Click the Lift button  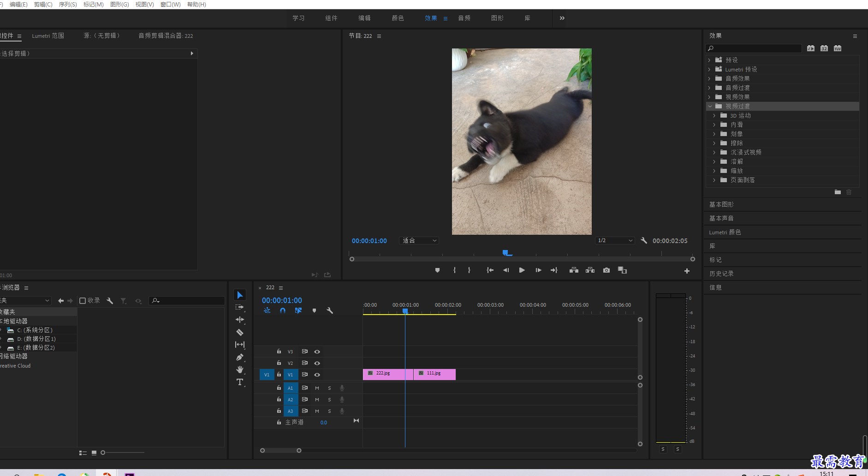point(574,270)
